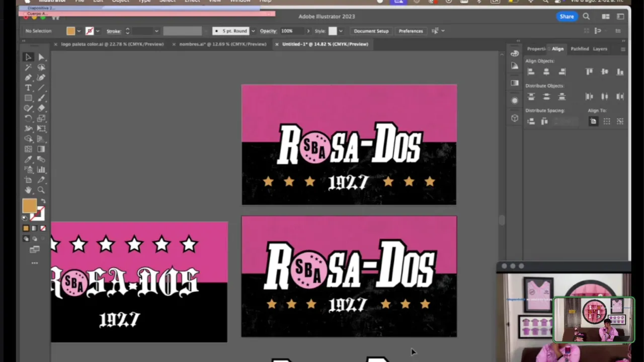Choose the Column Graph tool
This screenshot has height=362, width=644.
click(x=41, y=170)
